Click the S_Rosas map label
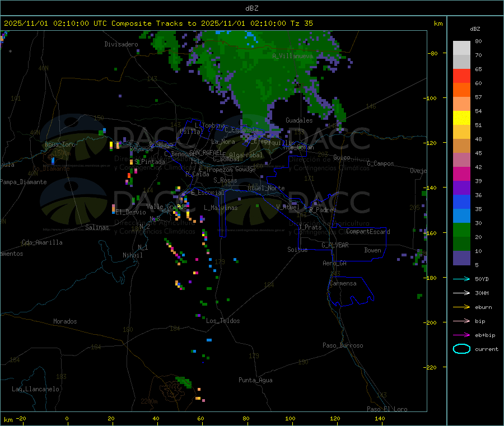504x426 pixels. click(225, 181)
